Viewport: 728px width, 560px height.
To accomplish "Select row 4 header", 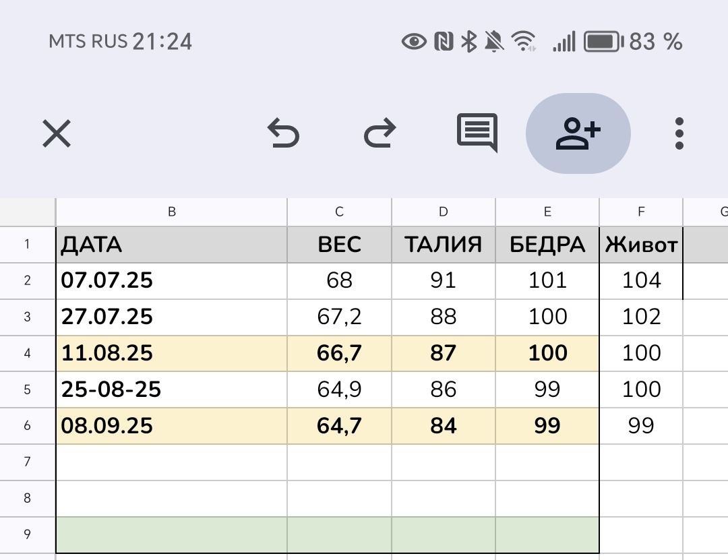I will pos(27,353).
